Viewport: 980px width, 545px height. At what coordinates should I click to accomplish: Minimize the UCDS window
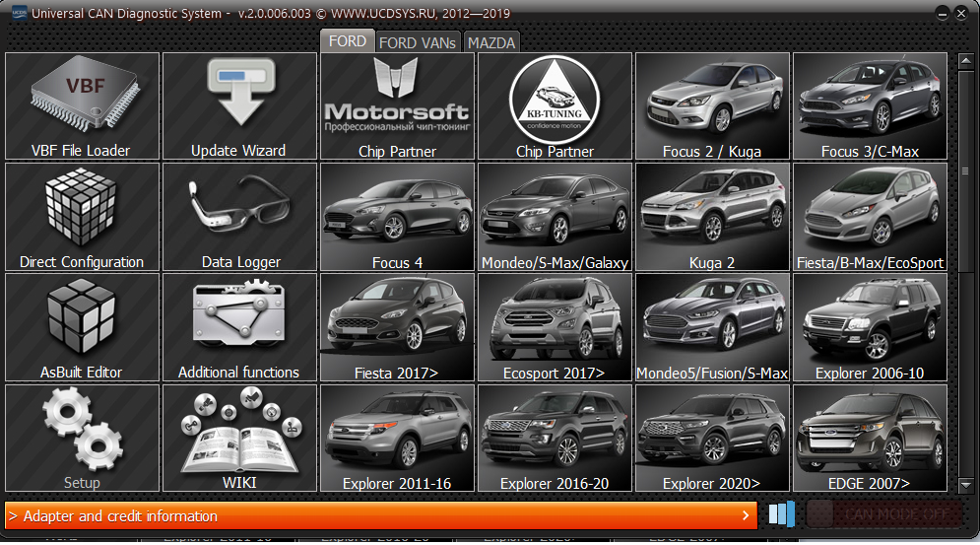tap(943, 14)
